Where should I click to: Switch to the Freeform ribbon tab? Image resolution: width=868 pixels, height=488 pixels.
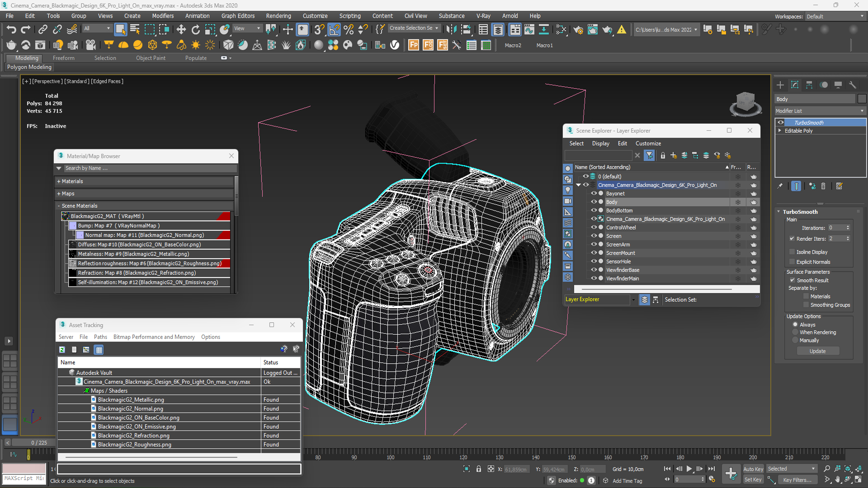pyautogui.click(x=63, y=58)
